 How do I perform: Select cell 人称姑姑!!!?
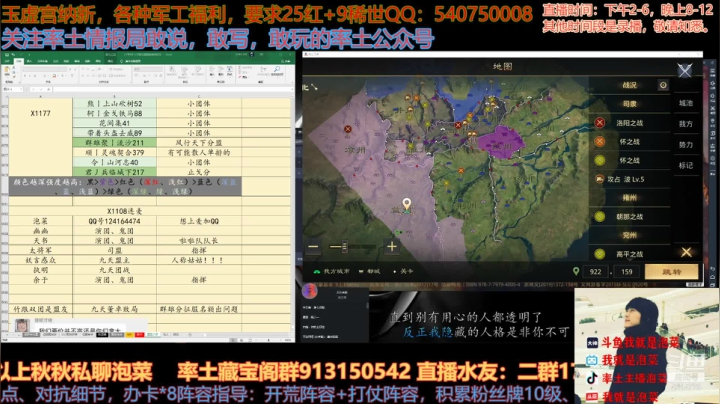point(199,260)
